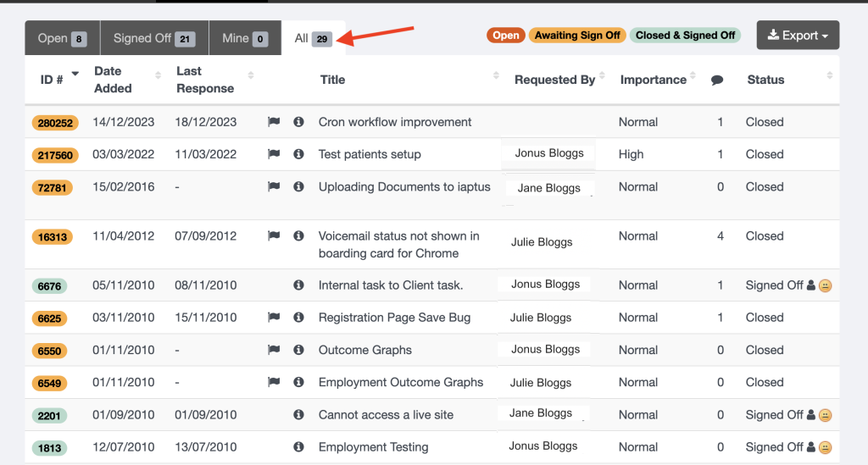The image size is (868, 465).
Task: Click the comments speech bubble column icon
Action: (x=717, y=80)
